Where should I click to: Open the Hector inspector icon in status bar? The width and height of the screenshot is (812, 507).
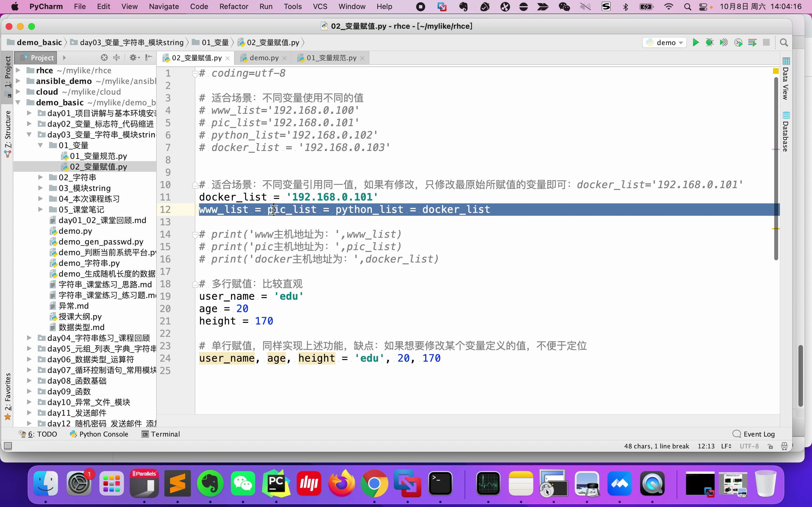pyautogui.click(x=784, y=446)
